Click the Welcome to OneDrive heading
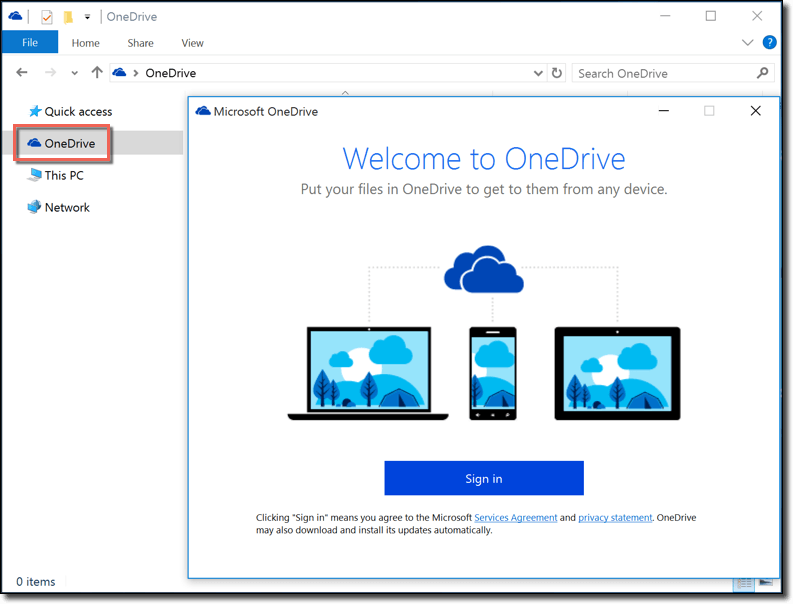Viewport: 793px width, 604px height. (484, 159)
